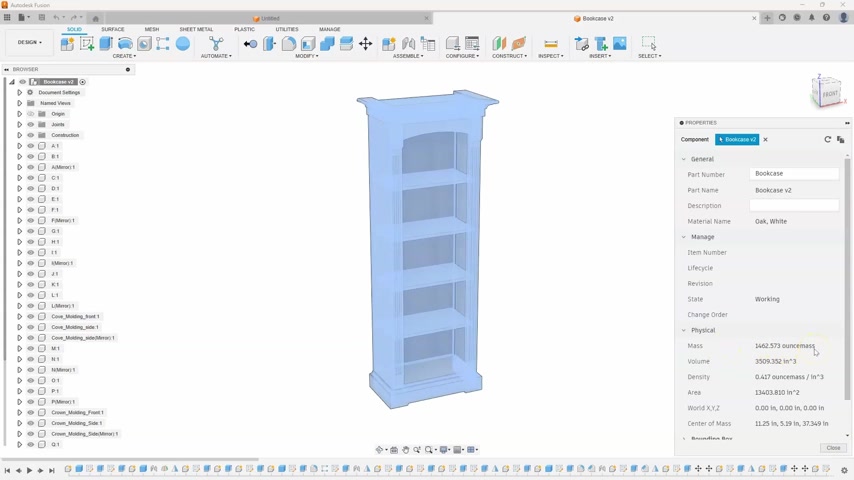The image size is (854, 480).
Task: Select the Press Pull tool
Action: (x=270, y=44)
